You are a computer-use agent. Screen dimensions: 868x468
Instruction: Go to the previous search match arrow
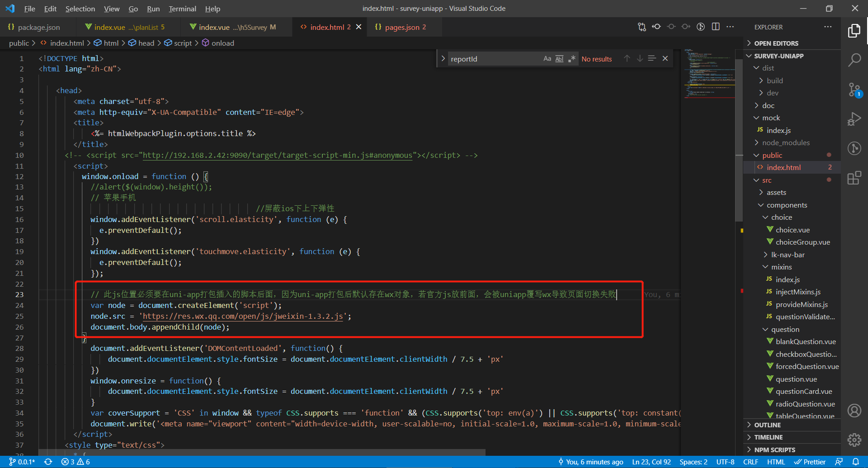pyautogui.click(x=627, y=58)
